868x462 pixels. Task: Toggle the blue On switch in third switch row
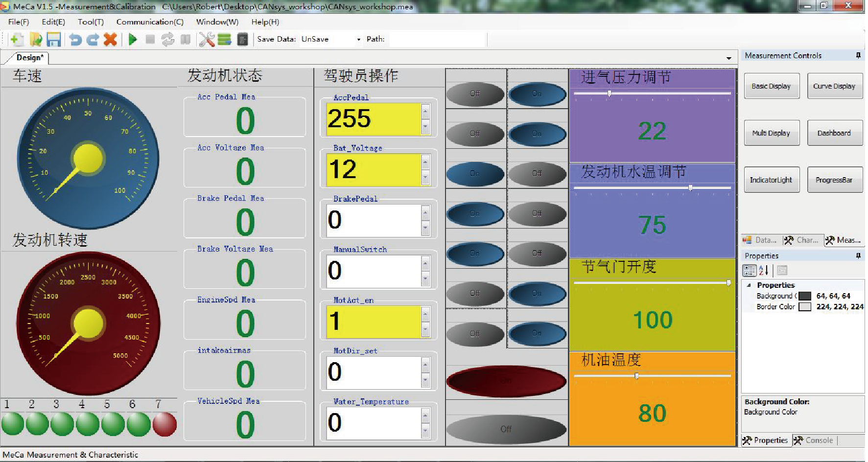pos(475,174)
